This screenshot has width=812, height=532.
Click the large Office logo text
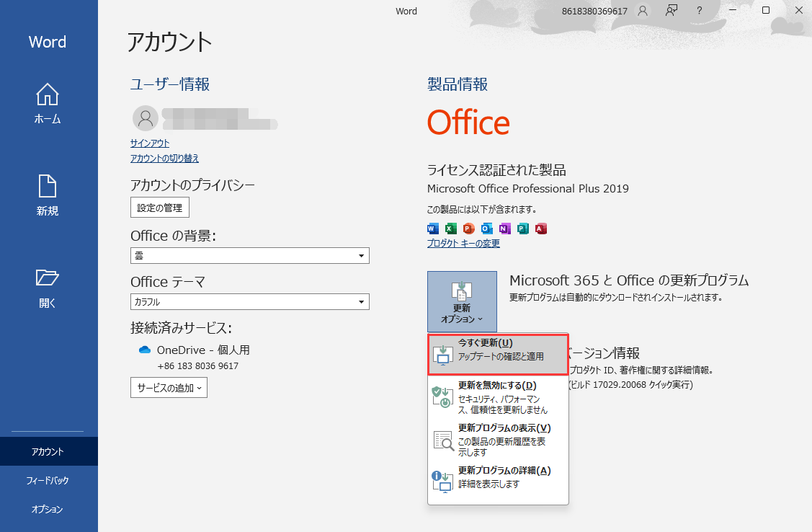click(468, 123)
